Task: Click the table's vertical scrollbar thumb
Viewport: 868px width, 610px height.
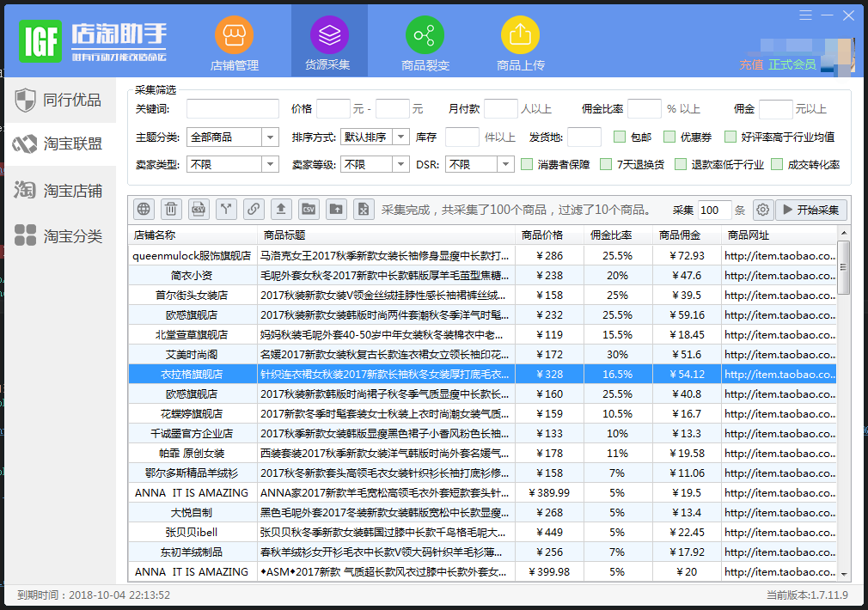Action: point(844,267)
